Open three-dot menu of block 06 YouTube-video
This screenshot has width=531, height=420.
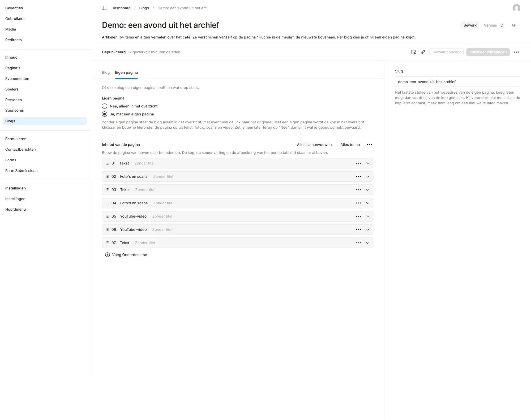click(358, 230)
